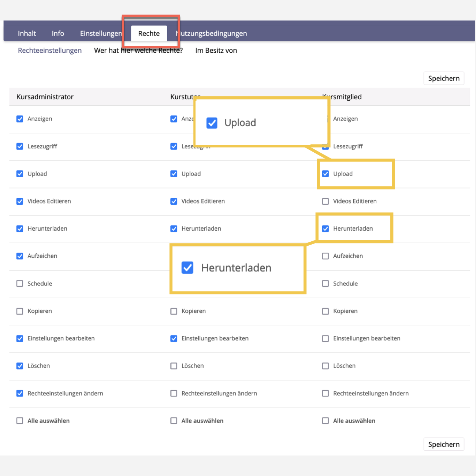Click the bottom Speichern button
Image resolution: width=476 pixels, height=476 pixels.
pyautogui.click(x=443, y=444)
